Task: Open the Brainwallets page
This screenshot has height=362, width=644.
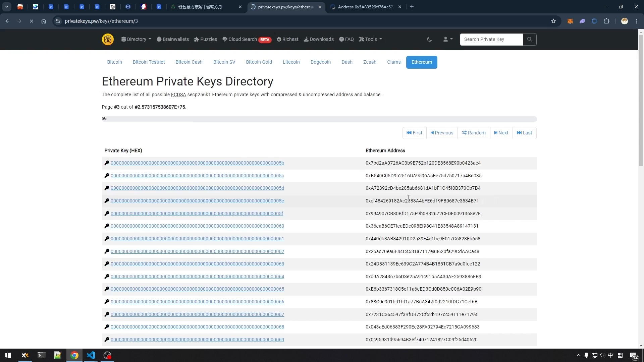Action: pos(173,40)
